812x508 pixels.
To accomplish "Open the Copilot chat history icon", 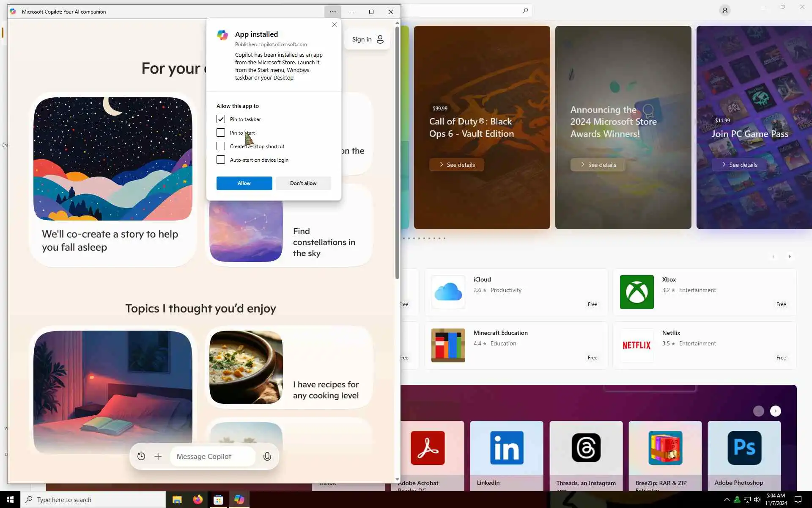I will tap(141, 456).
